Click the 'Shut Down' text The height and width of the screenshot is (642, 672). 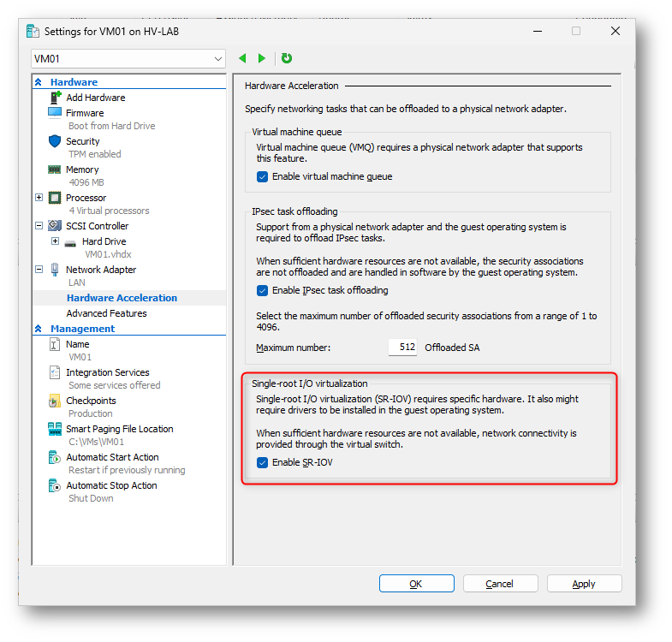91,498
